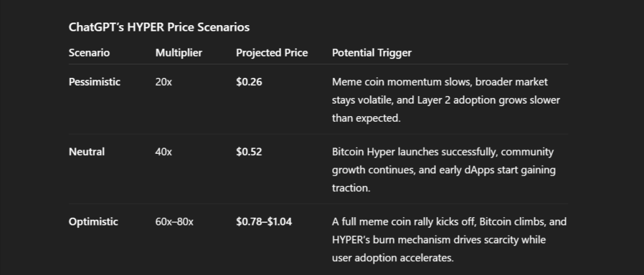Select the Projected Price column header
This screenshot has width=644, height=275.
coord(272,53)
